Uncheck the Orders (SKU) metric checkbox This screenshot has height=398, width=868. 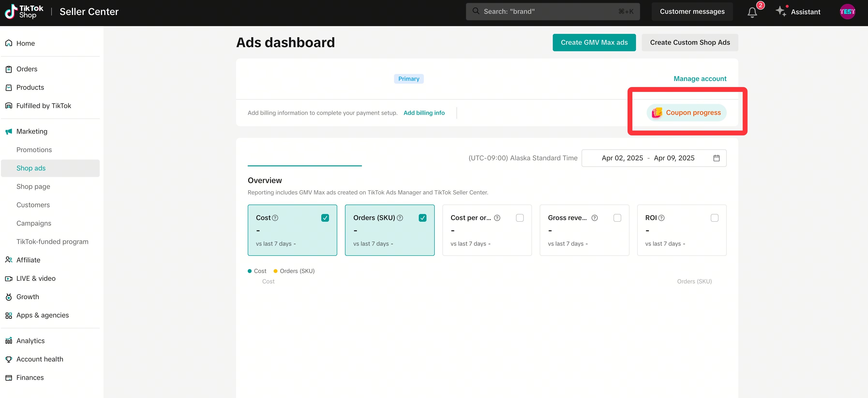[x=422, y=218]
